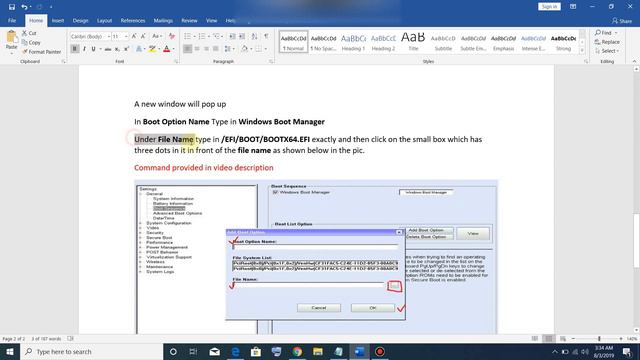Open the References tab
Viewport: 640px width, 360px height.
pyautogui.click(x=133, y=20)
